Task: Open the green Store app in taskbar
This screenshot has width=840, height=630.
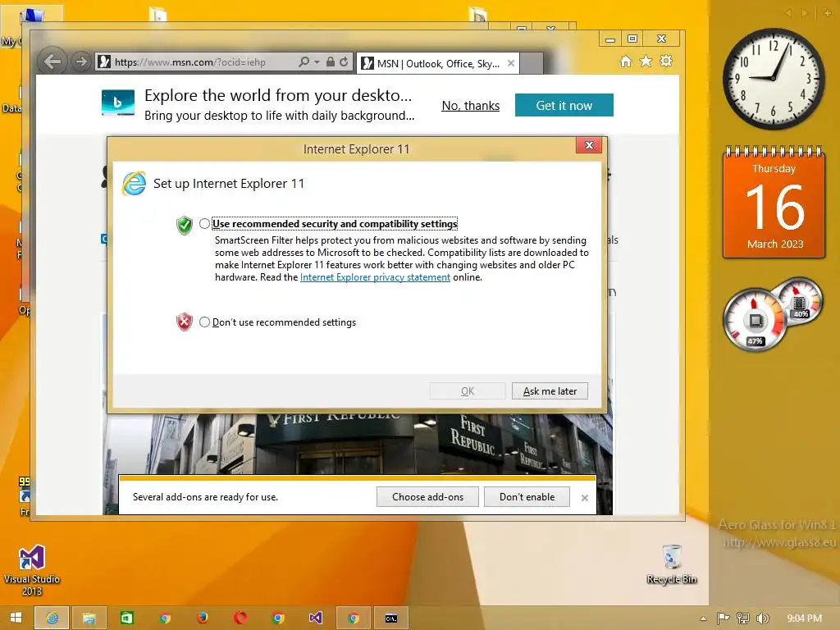Action: pyautogui.click(x=127, y=619)
